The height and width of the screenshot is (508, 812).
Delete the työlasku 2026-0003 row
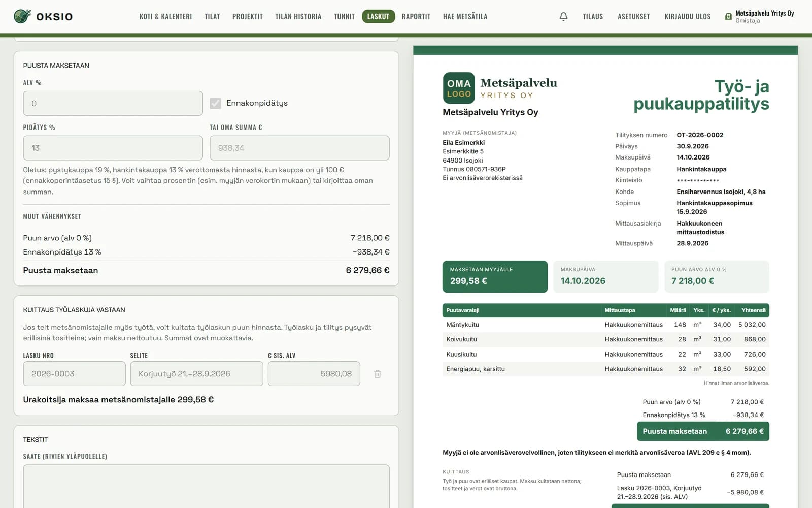378,374
